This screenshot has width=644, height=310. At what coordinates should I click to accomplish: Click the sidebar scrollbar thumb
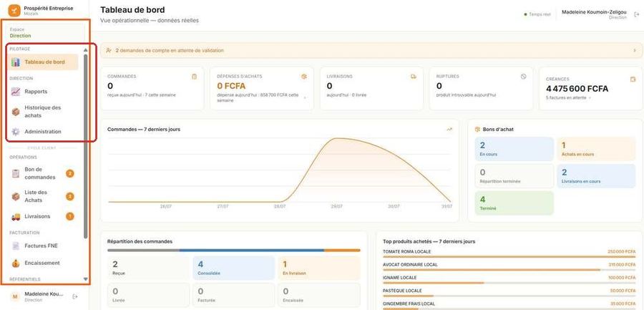(x=85, y=146)
